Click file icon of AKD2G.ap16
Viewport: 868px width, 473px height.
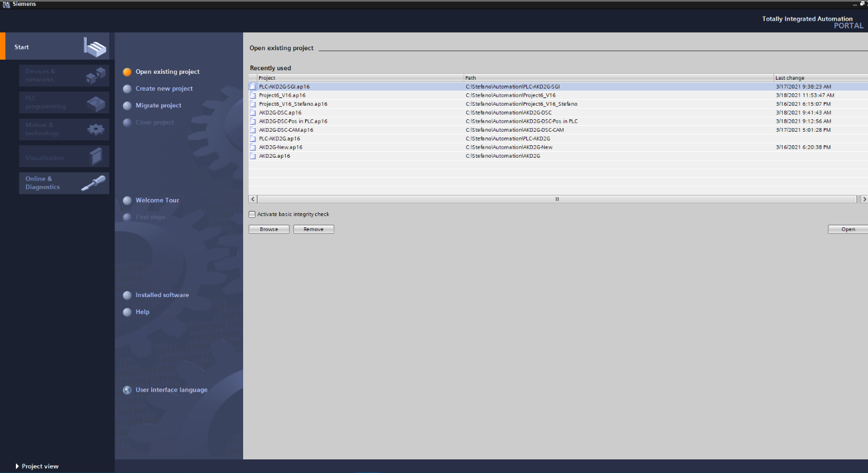[253, 156]
